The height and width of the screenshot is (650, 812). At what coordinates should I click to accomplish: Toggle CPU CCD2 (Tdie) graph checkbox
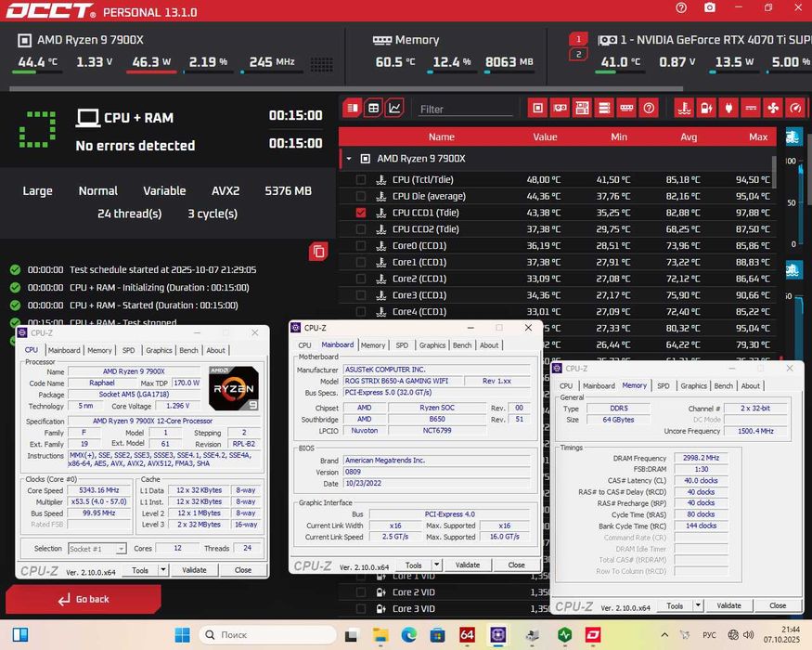point(361,229)
